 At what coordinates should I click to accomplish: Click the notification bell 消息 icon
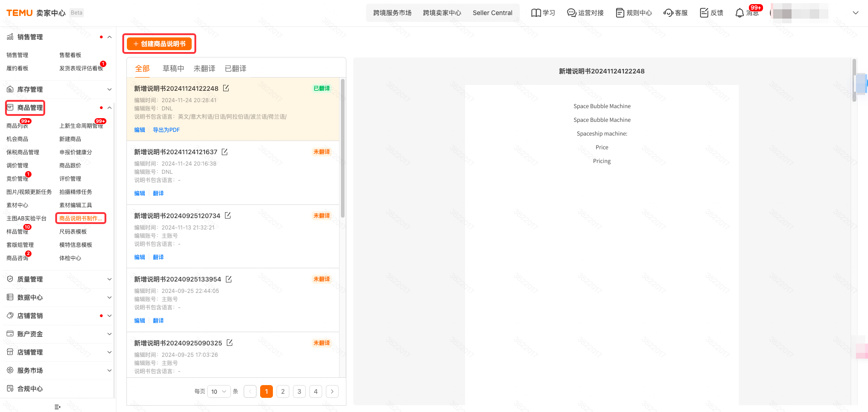tap(739, 13)
